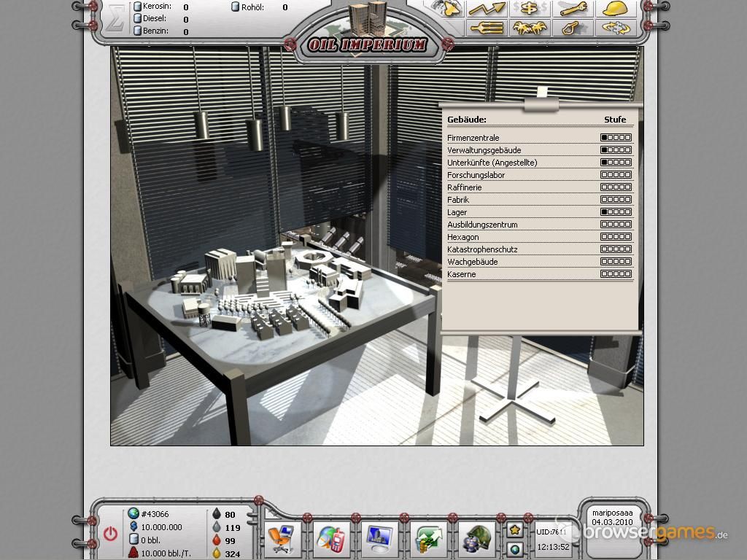This screenshot has width=747, height=560.
Task: Click the Benzin barrel icon
Action: tap(137, 31)
